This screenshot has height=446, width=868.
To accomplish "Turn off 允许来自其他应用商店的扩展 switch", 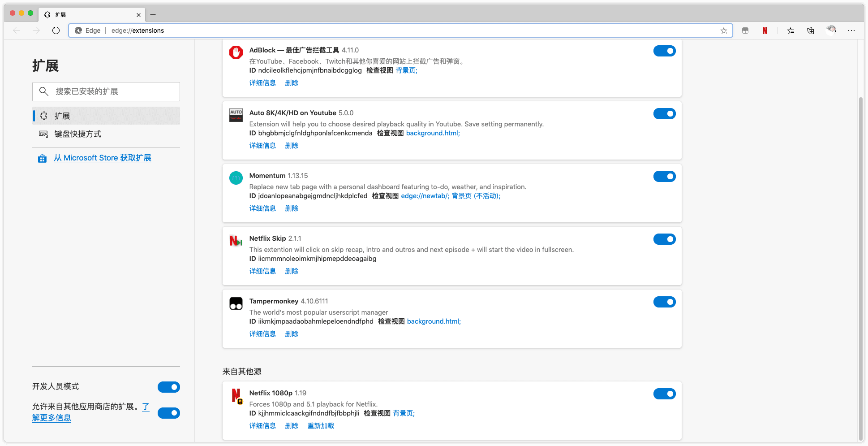I will coord(169,413).
